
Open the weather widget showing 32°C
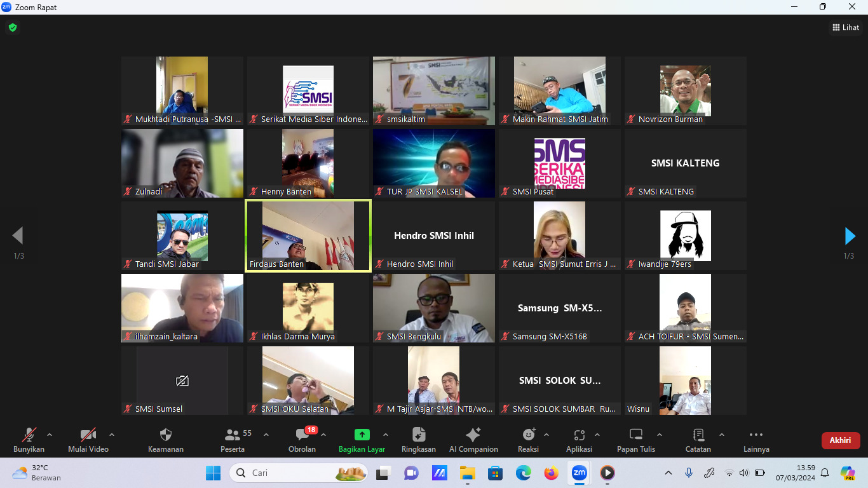tap(37, 473)
